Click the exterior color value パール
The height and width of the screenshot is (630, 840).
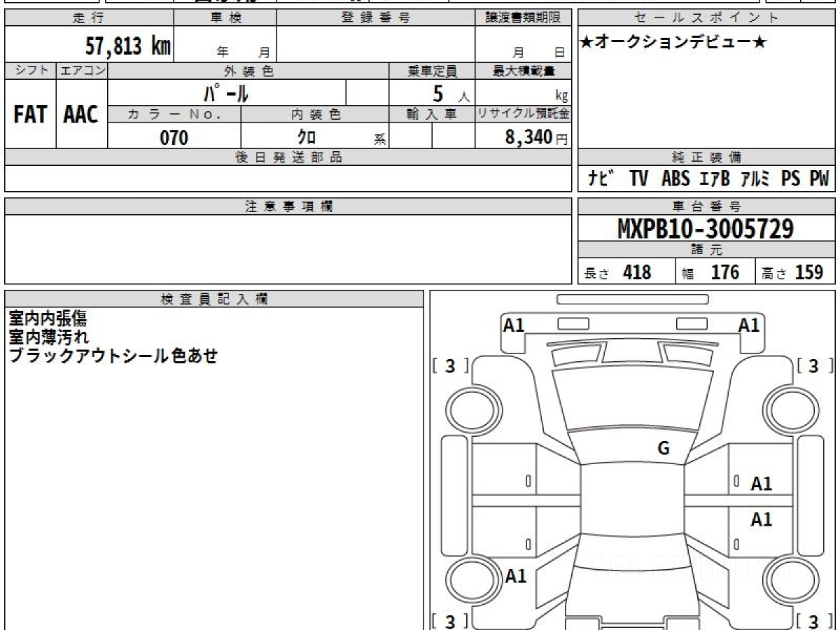click(226, 92)
